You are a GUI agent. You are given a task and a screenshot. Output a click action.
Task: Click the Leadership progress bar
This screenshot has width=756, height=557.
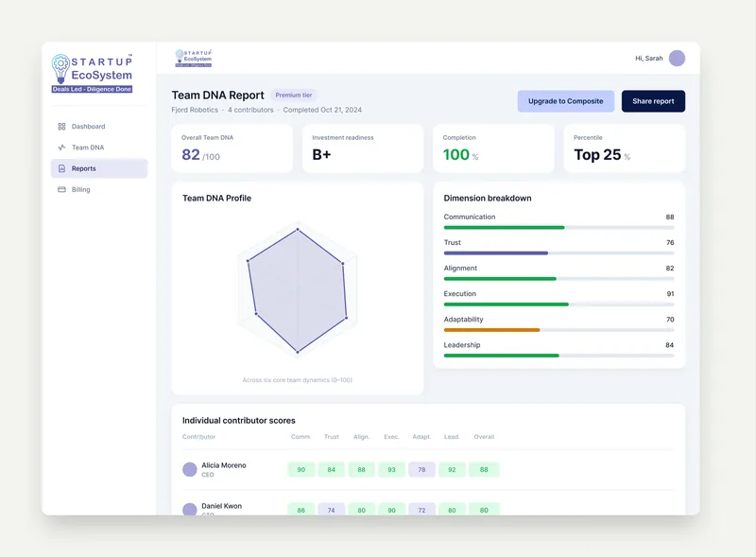coord(558,356)
